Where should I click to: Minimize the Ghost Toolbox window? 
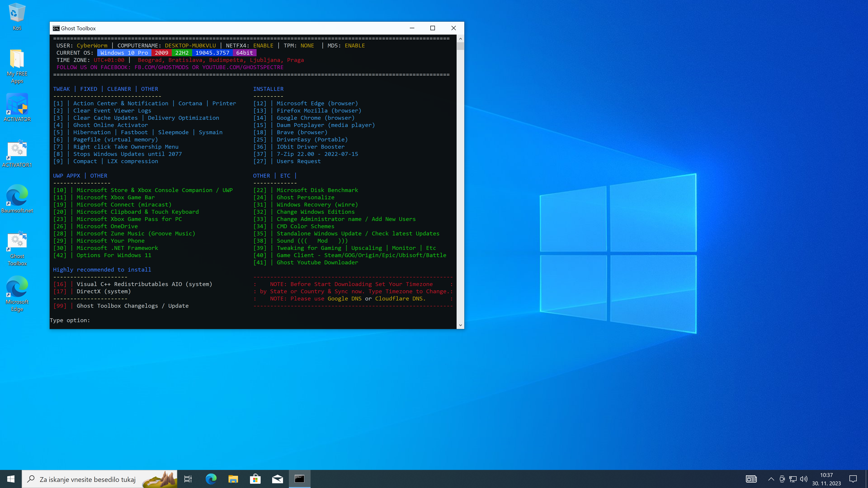(x=412, y=28)
